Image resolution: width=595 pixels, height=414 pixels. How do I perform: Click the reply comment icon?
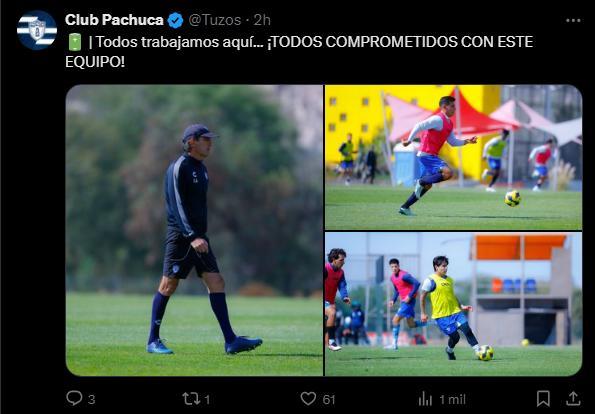74,398
